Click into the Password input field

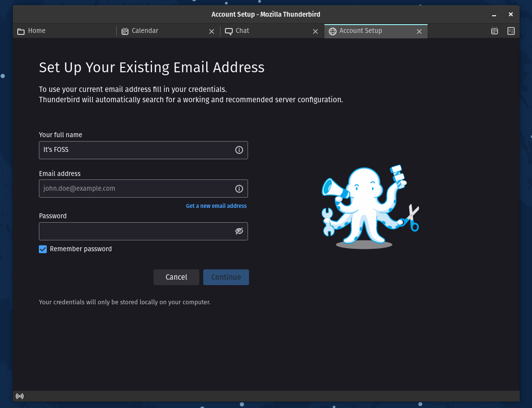(x=135, y=231)
